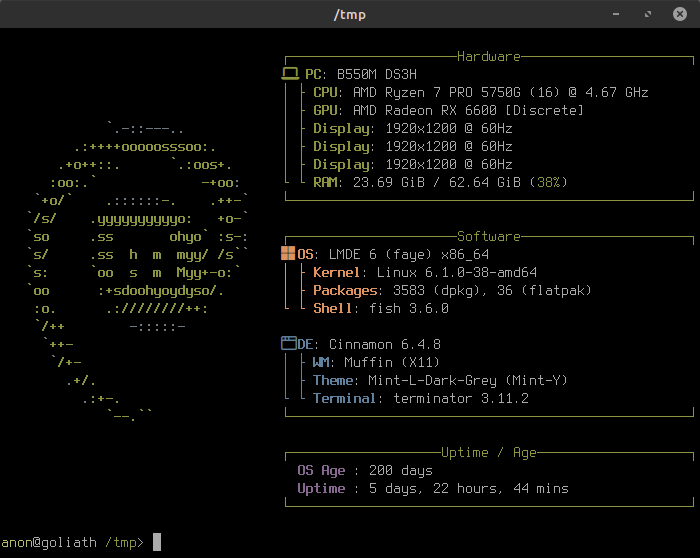Click the WM line Muffin (X11)

tap(376, 362)
